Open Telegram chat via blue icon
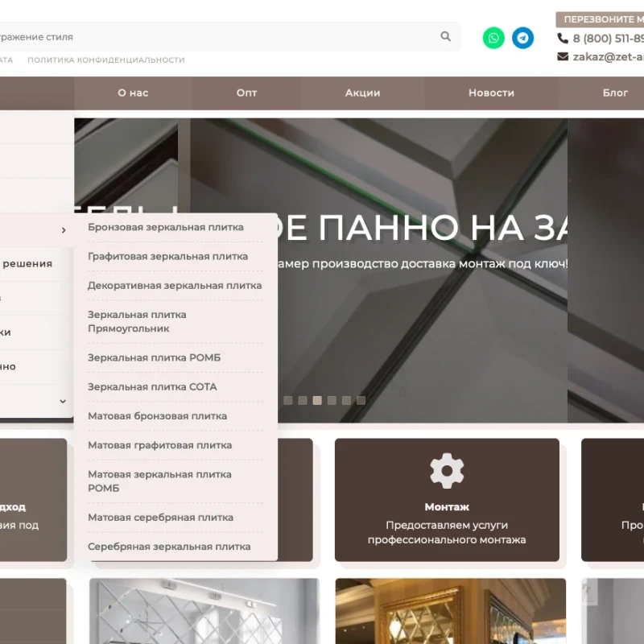644x644 pixels. (522, 38)
